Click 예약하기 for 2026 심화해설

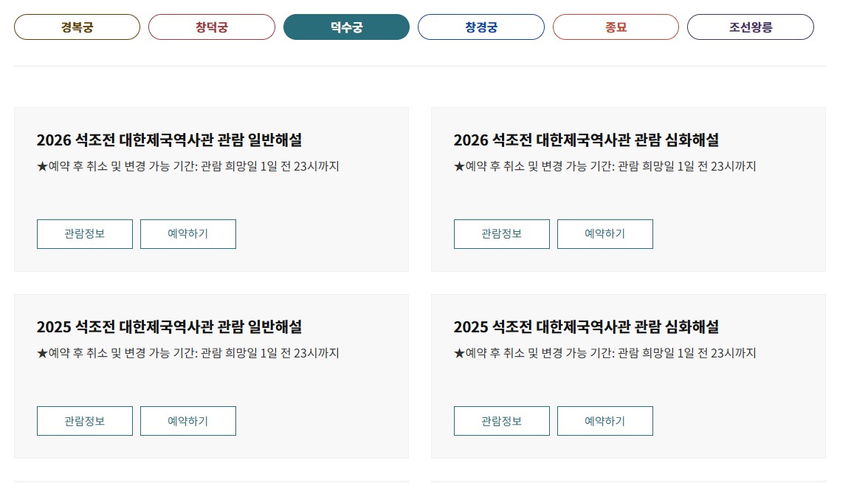coord(604,234)
